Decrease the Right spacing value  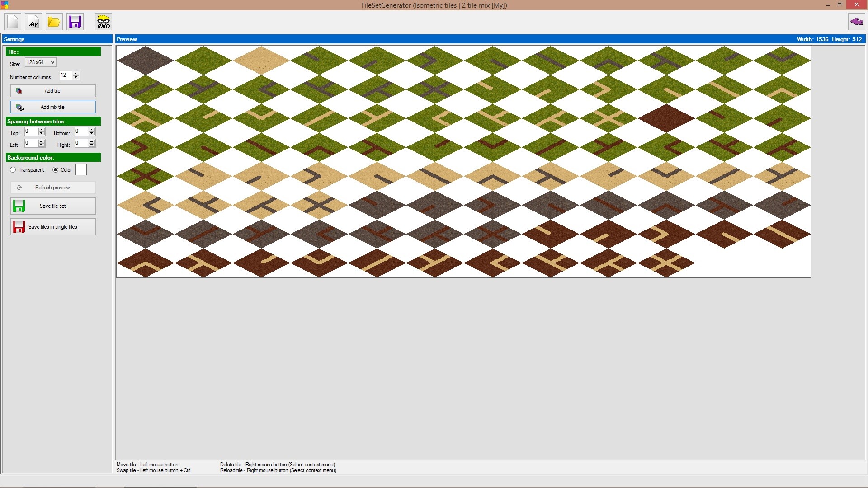[92, 145]
